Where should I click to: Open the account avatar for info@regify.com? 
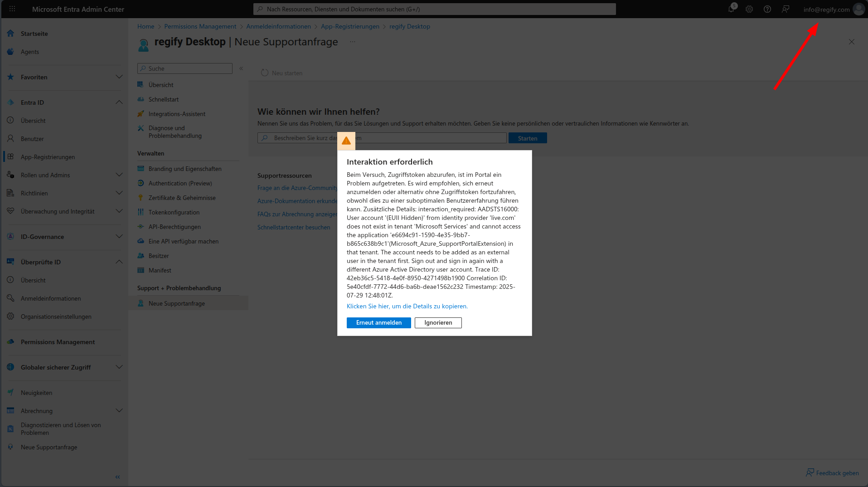(x=858, y=9)
